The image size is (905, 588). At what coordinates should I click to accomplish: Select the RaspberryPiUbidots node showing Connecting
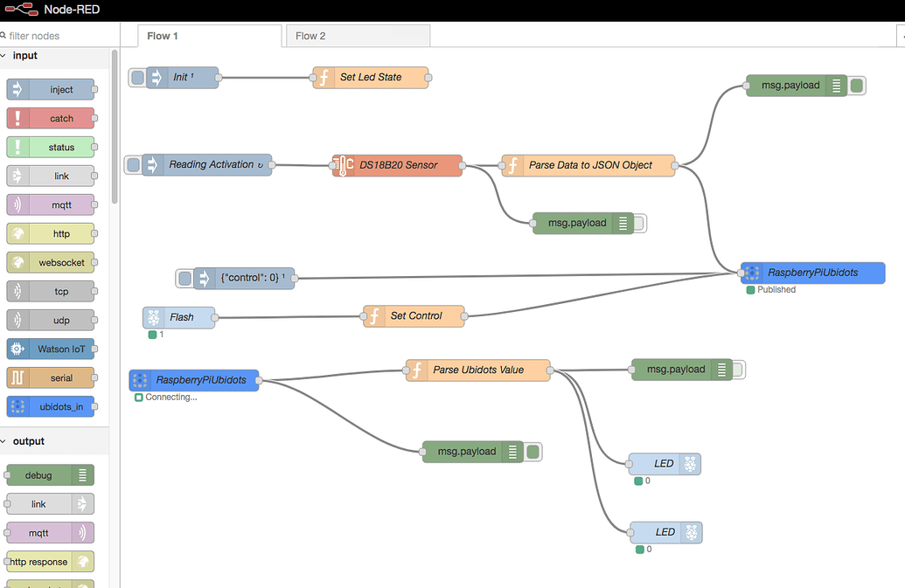pos(194,380)
